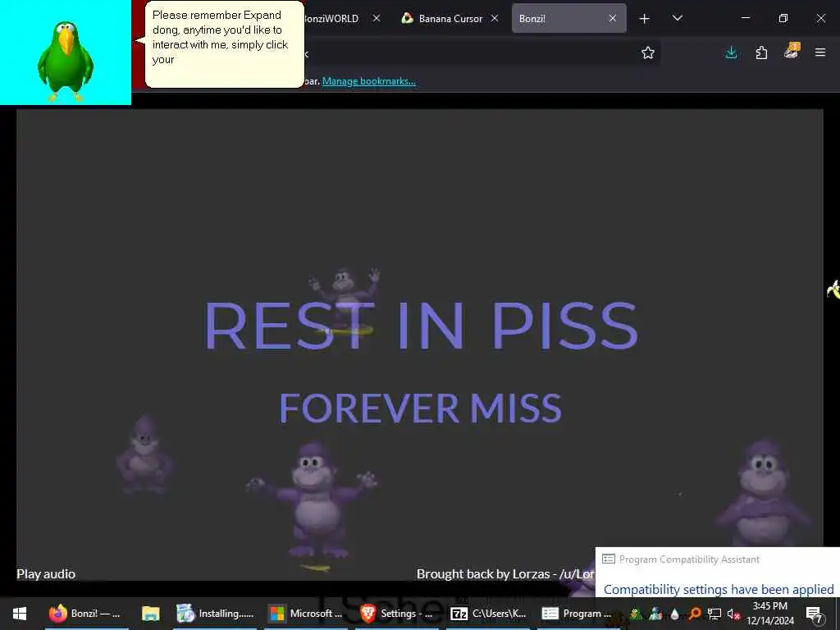Open a new browser tab
The width and height of the screenshot is (840, 630).
click(645, 19)
